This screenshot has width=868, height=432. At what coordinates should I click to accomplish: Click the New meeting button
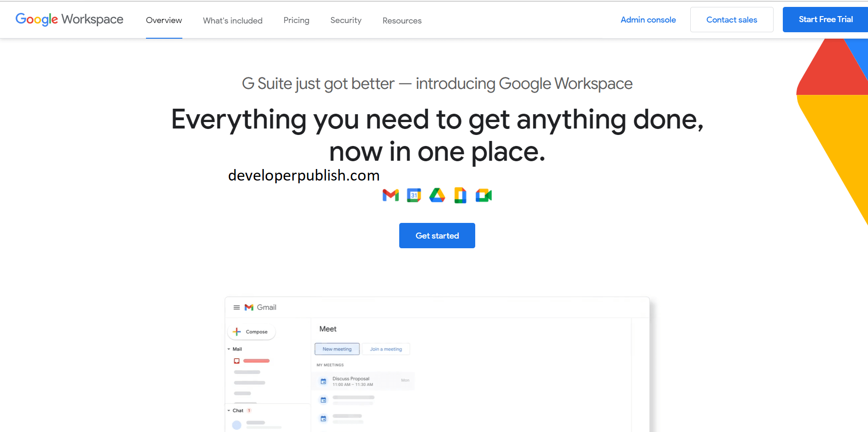[x=337, y=349]
